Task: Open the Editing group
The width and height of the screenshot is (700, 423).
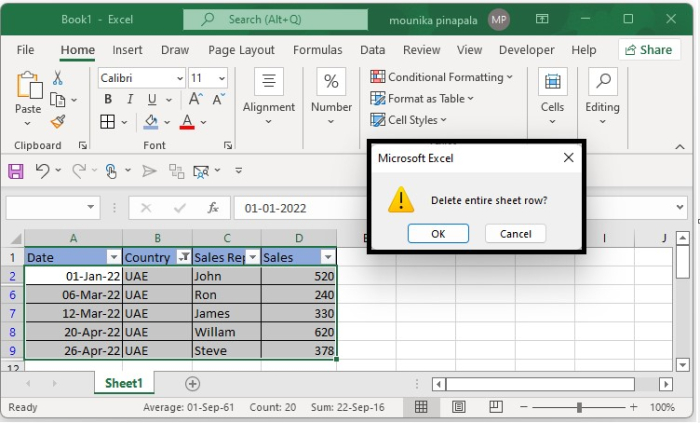Action: point(603,97)
